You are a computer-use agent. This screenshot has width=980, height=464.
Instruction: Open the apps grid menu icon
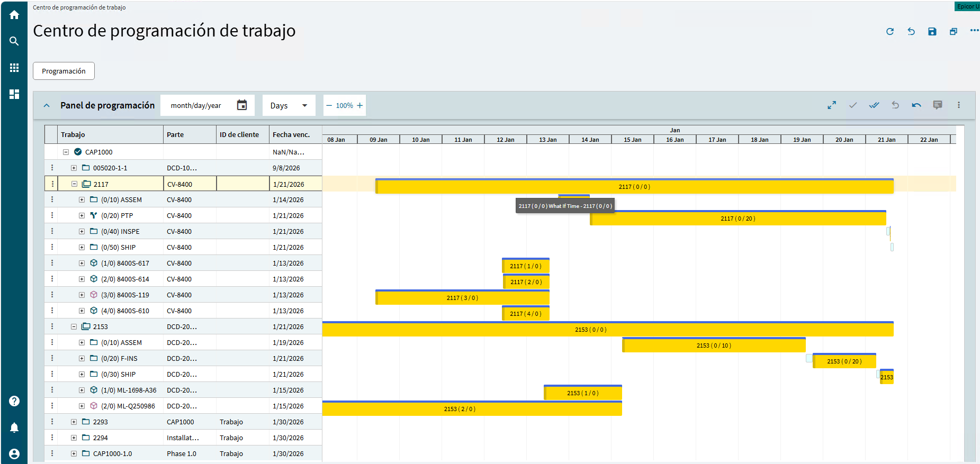pyautogui.click(x=14, y=68)
